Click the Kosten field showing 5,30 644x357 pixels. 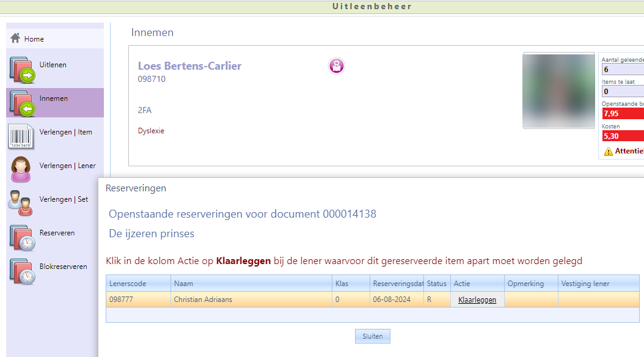(x=622, y=136)
